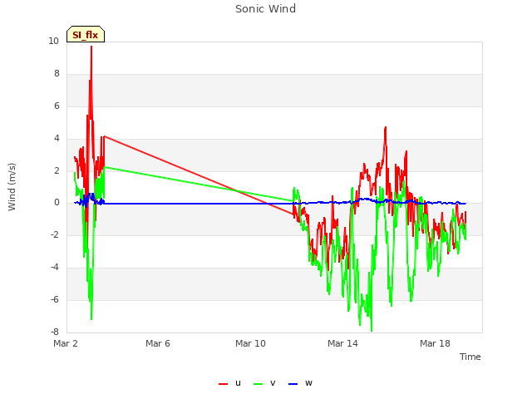Screen dimensions: 532x399
Task: Click the green v legend color marker
Action: [259, 384]
